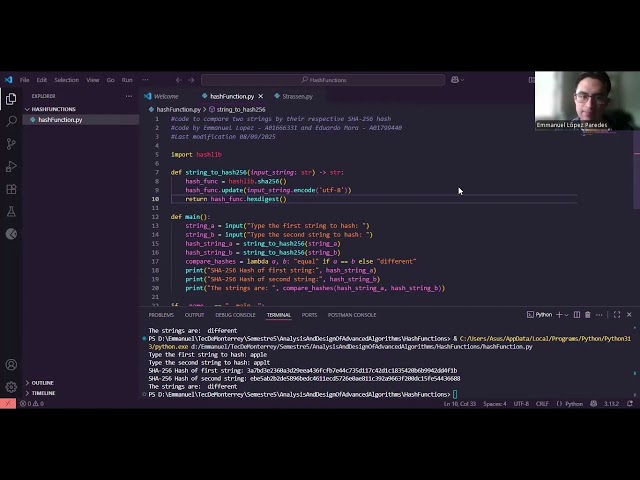640x480 pixels.
Task: Open the Source Control view
Action: pyautogui.click(x=11, y=144)
